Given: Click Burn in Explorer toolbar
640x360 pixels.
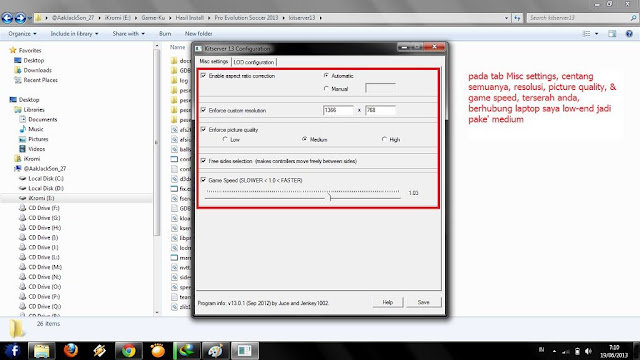Looking at the screenshot, I should click(x=165, y=33).
